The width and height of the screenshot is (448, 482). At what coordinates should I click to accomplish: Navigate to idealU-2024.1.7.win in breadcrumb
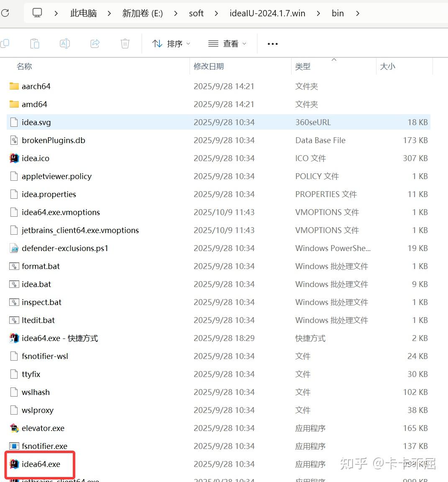(267, 13)
